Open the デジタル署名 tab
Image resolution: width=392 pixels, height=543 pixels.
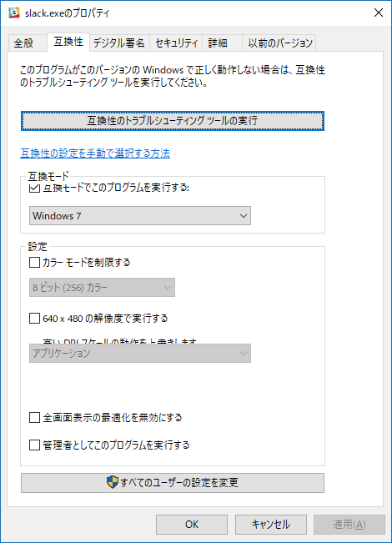coord(119,43)
